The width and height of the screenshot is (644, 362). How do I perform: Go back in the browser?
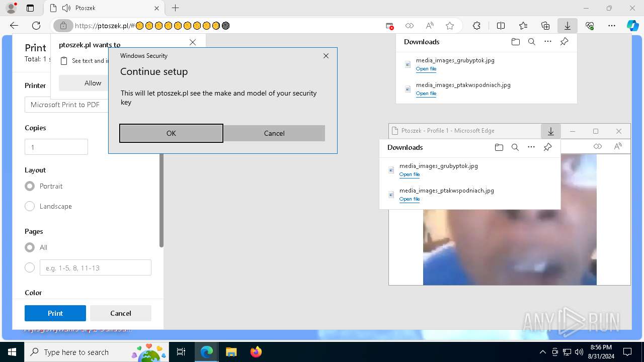pyautogui.click(x=14, y=26)
